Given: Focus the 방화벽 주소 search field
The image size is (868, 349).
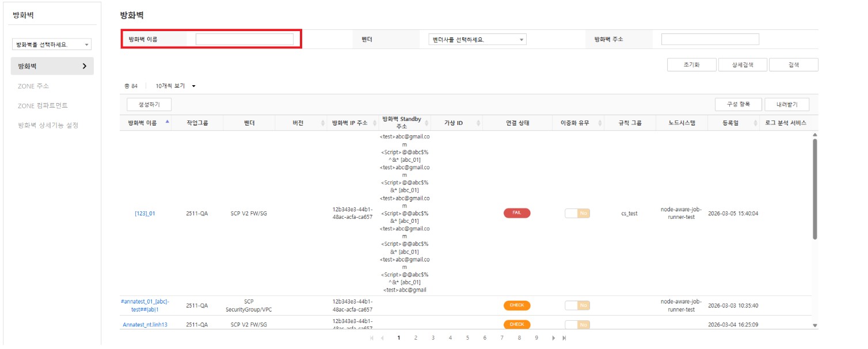Looking at the screenshot, I should click(710, 39).
